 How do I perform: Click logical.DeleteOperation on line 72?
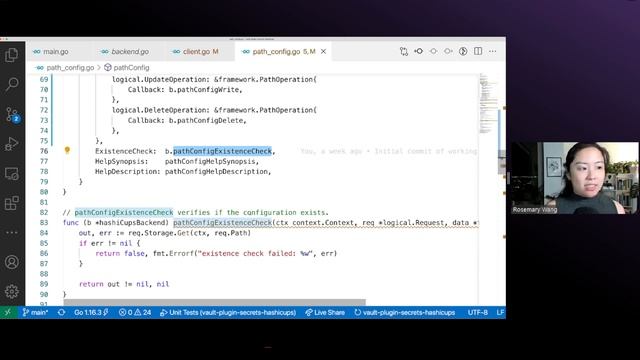click(161, 110)
